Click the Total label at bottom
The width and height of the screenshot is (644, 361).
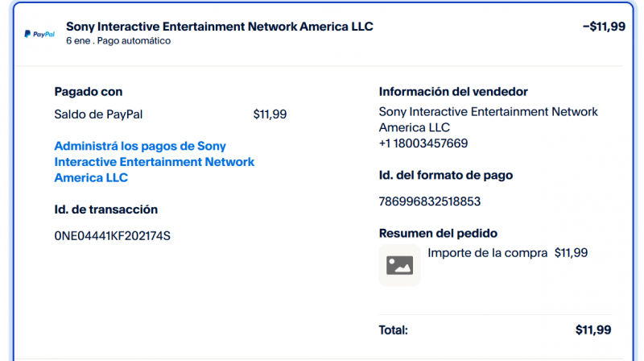394,330
